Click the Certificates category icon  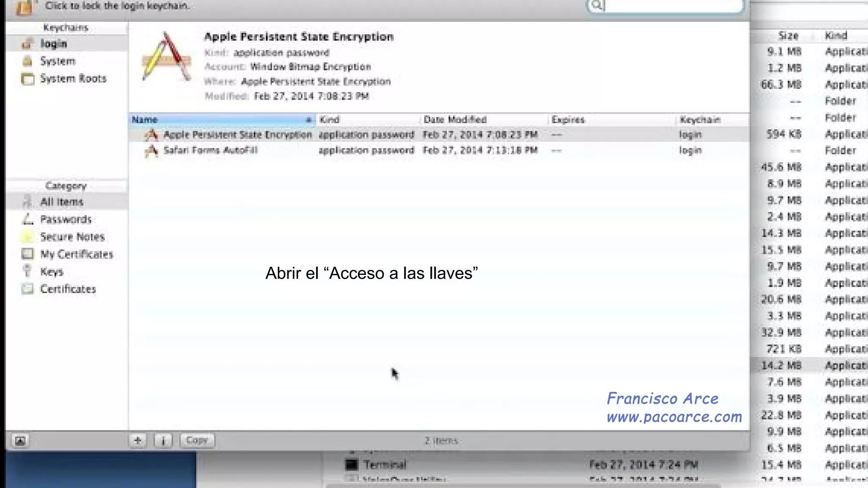point(28,289)
